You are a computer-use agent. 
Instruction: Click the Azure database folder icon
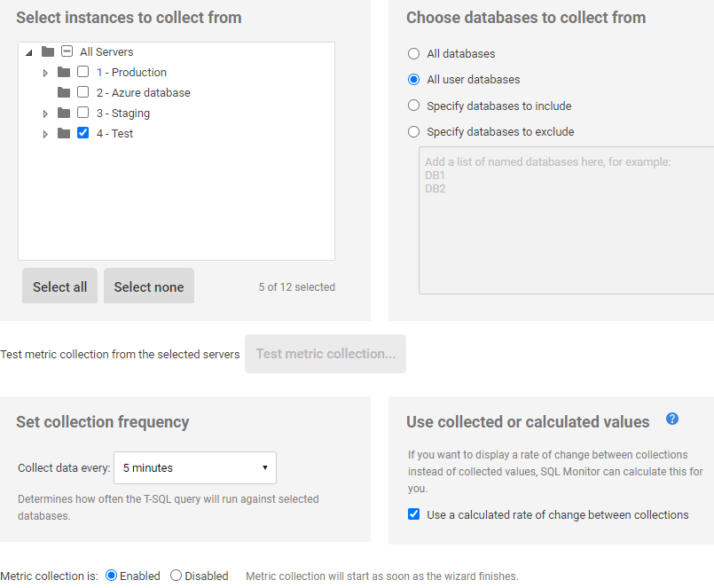pyautogui.click(x=63, y=92)
